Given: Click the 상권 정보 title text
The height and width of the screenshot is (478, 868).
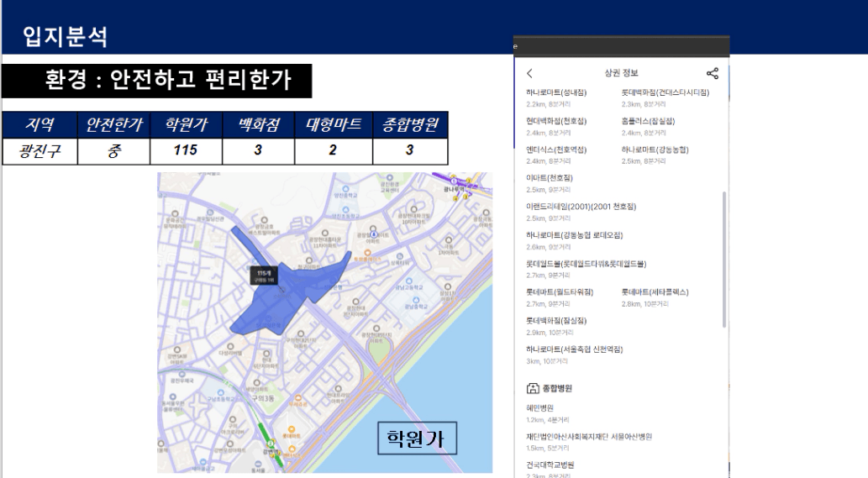Looking at the screenshot, I should pos(621,73).
